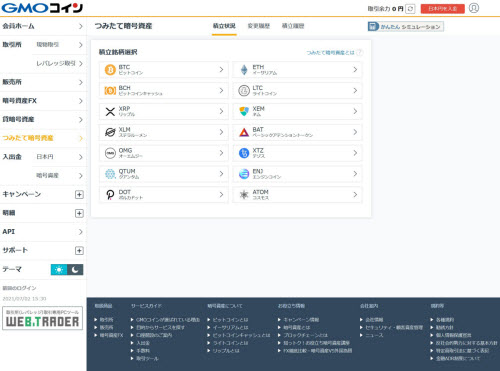This screenshot has height=371, width=500.
Task: Pick the XRP Ripple icon
Action: 110,111
